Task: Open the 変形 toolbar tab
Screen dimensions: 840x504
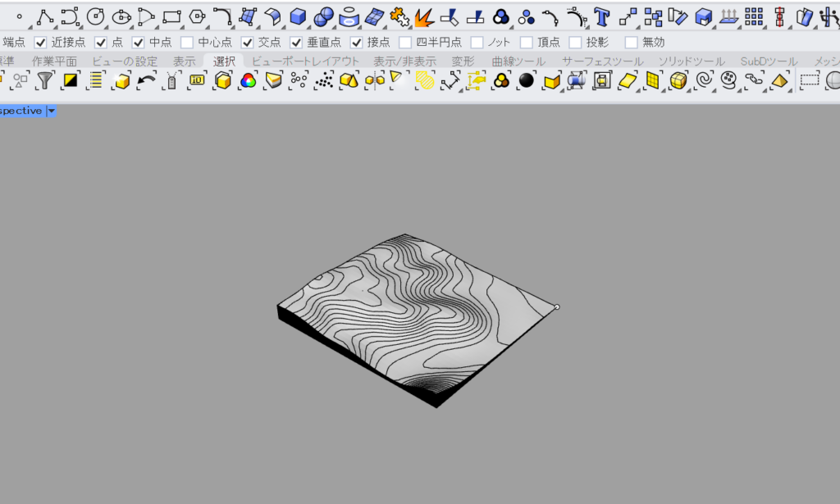Action: coord(463,61)
